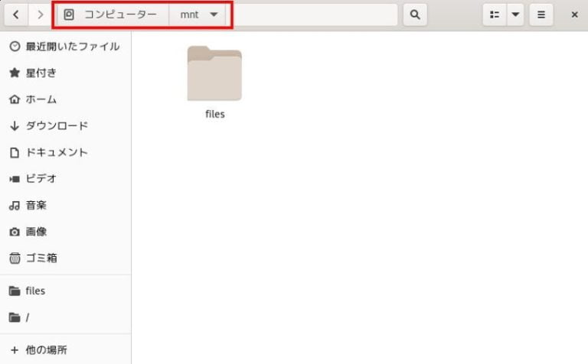Click the back navigation arrow
588x364 pixels.
(16, 15)
